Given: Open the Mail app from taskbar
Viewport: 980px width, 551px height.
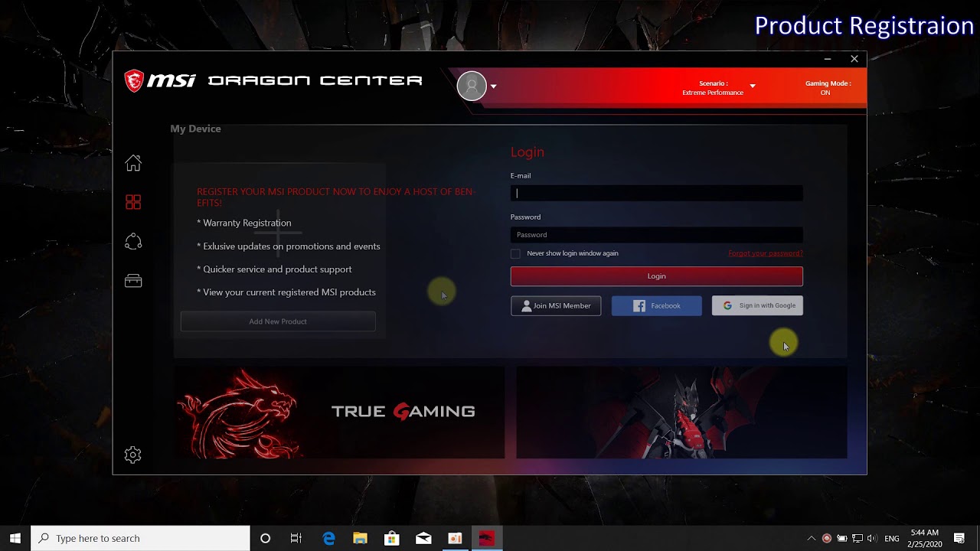Looking at the screenshot, I should (423, 538).
